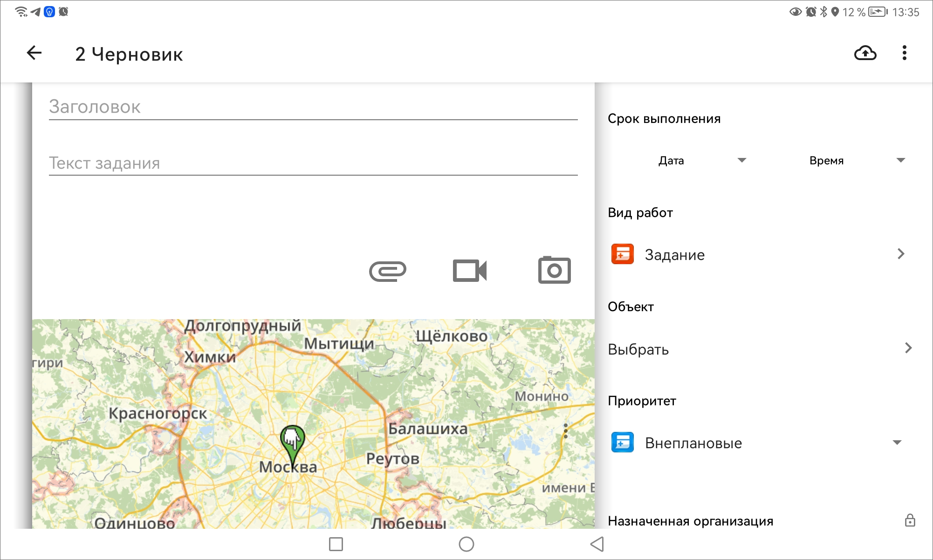Tap the cloud upload icon
Screen dimensions: 933x560
[865, 53]
